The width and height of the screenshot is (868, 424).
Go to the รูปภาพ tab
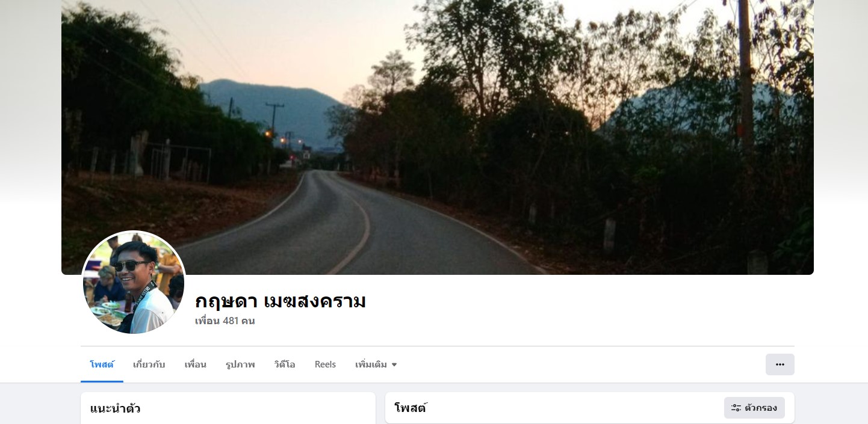tap(240, 364)
